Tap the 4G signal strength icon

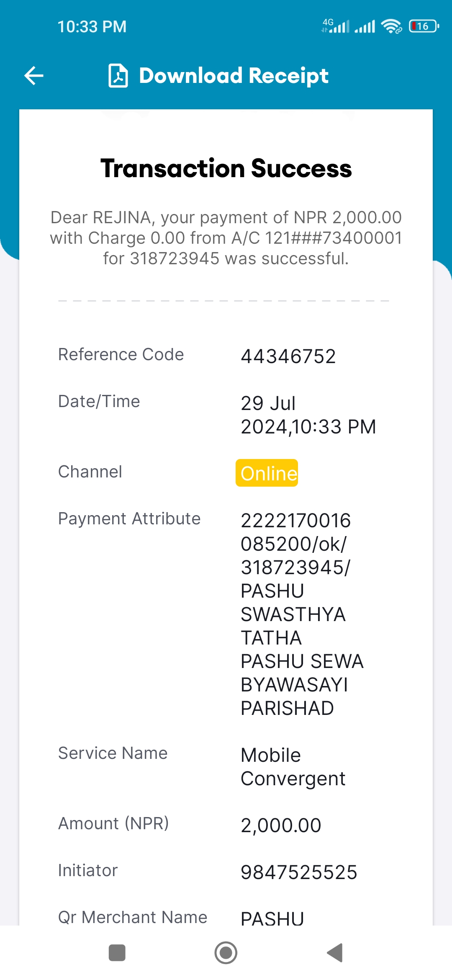(335, 26)
